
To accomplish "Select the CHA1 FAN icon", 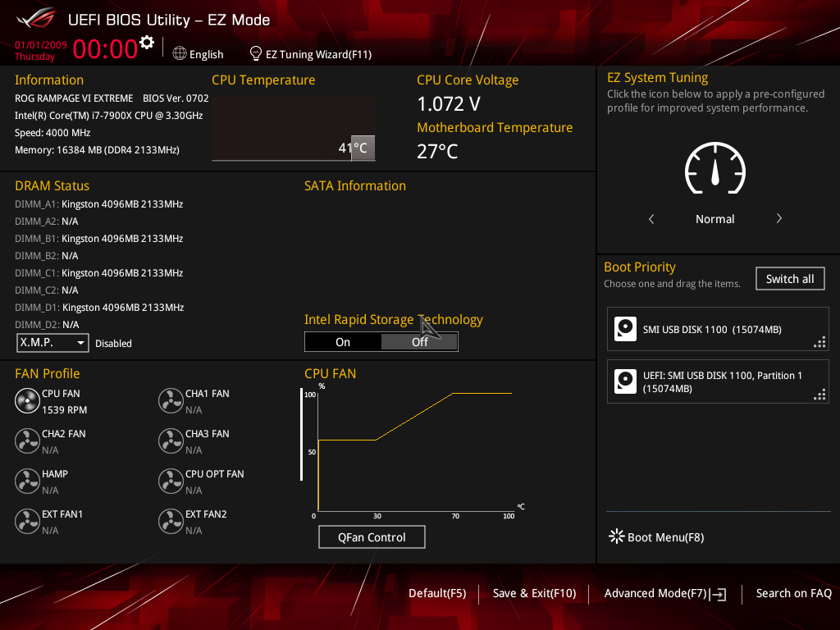I will [171, 400].
